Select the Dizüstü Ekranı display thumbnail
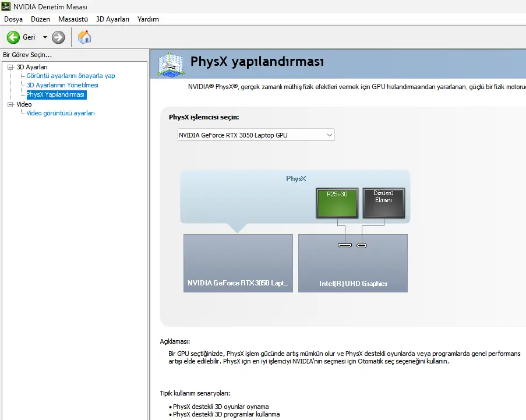The width and height of the screenshot is (526, 420). coord(384,203)
